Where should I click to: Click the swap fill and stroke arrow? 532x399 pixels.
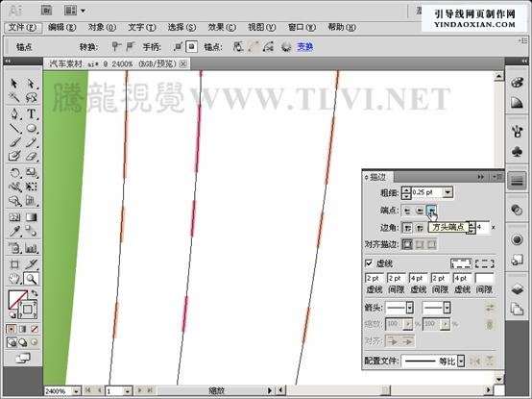tap(35, 293)
